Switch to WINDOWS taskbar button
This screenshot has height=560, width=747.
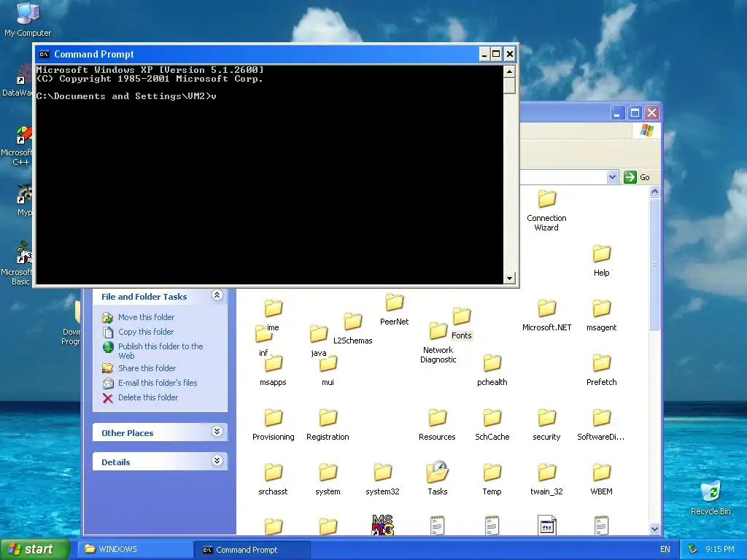tap(135, 549)
